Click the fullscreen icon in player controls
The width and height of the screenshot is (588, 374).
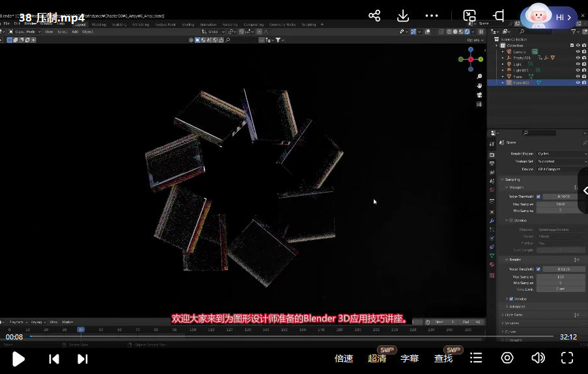coord(567,358)
